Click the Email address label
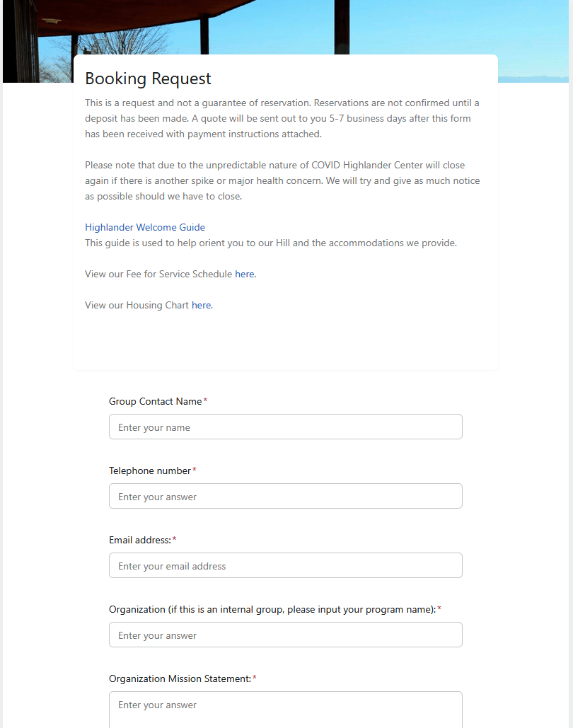The width and height of the screenshot is (573, 728). coord(140,540)
